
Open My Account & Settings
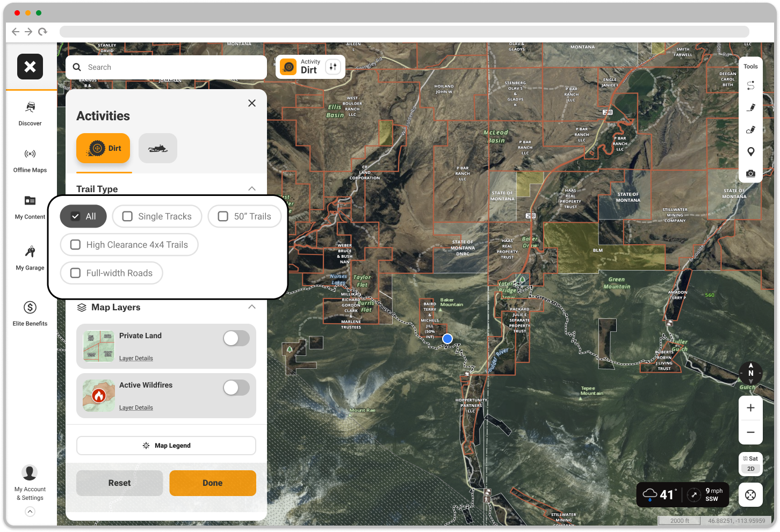[x=30, y=483]
